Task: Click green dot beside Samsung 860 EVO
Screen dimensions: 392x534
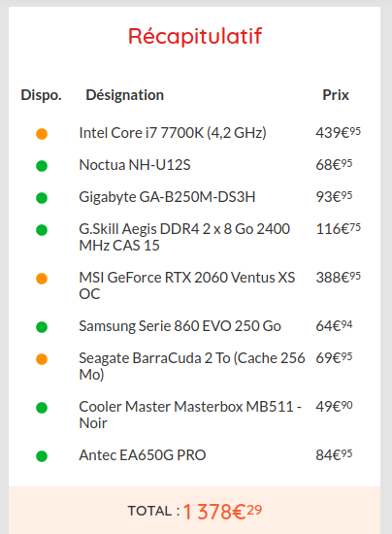Action: point(42,327)
